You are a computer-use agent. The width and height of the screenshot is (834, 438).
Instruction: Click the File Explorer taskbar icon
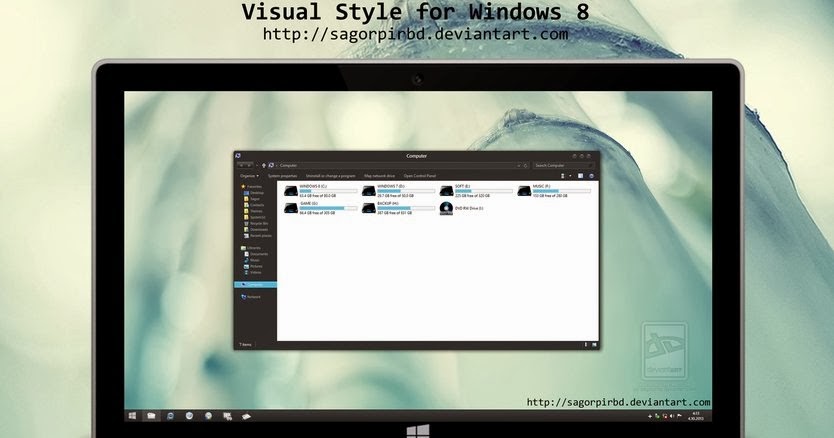[x=151, y=416]
